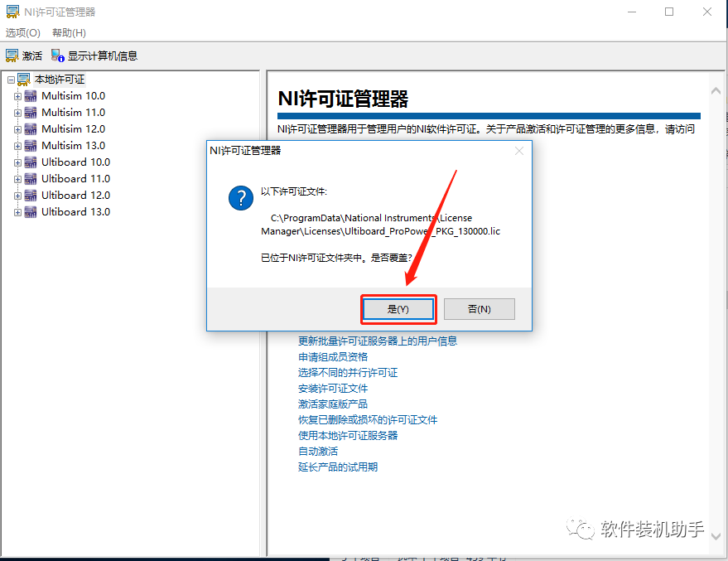This screenshot has height=561, width=728.
Task: Click the 本地许可证 computer icon
Action: pos(24,80)
